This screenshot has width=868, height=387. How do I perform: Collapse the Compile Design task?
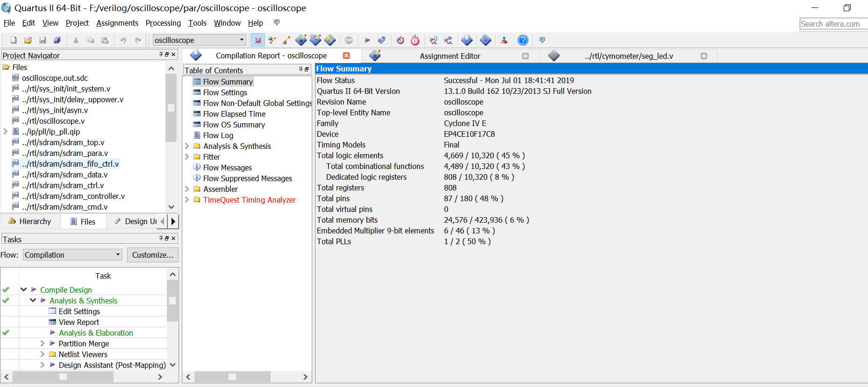(x=23, y=290)
